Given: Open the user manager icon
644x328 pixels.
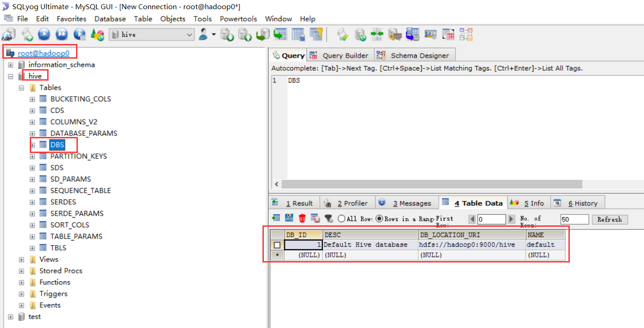Looking at the screenshot, I should pos(203,34).
